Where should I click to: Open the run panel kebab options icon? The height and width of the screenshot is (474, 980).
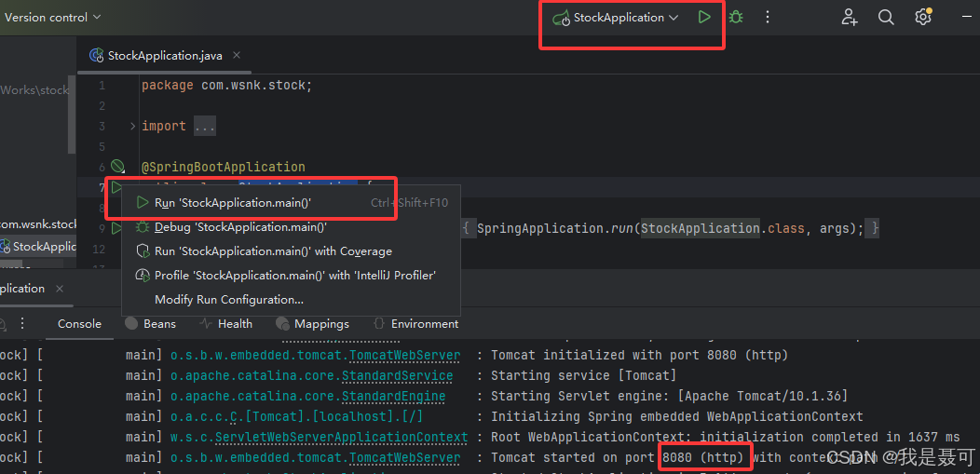[x=22, y=323]
